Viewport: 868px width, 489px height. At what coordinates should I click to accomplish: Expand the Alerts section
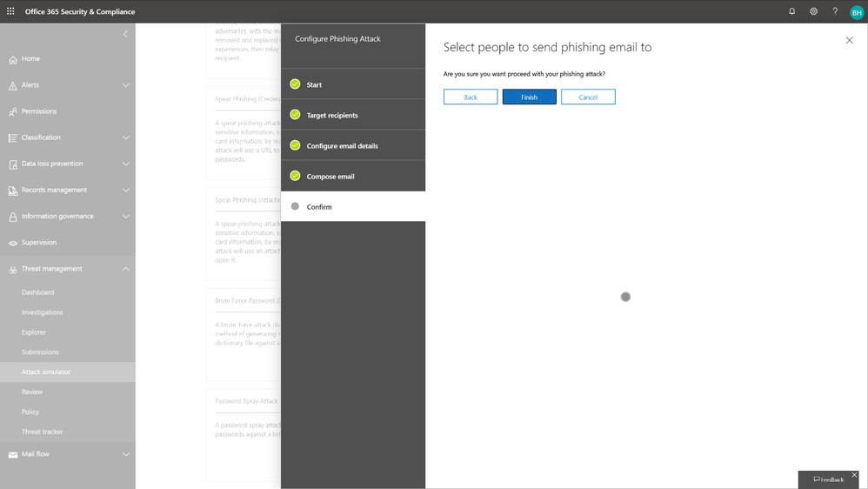coord(125,85)
